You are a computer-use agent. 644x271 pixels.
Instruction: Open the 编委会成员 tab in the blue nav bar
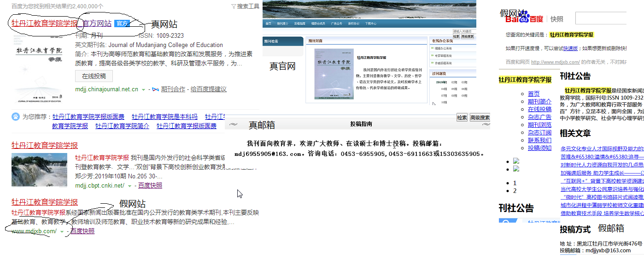click(318, 24)
